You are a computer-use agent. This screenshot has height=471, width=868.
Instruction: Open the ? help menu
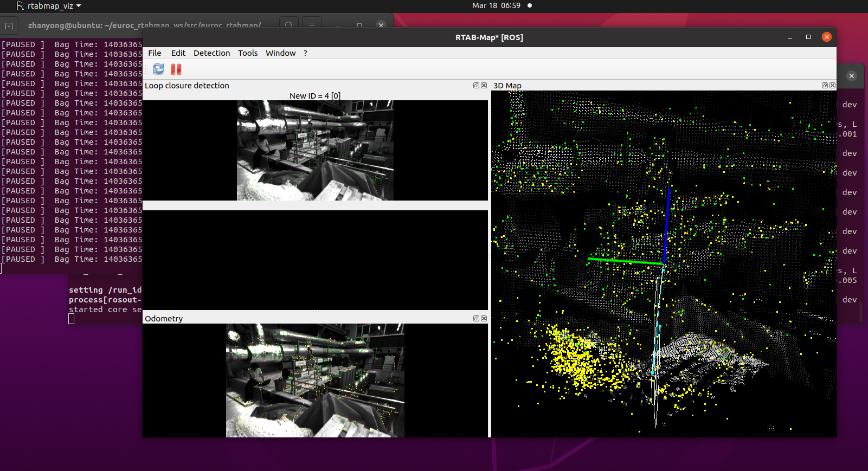(x=305, y=53)
